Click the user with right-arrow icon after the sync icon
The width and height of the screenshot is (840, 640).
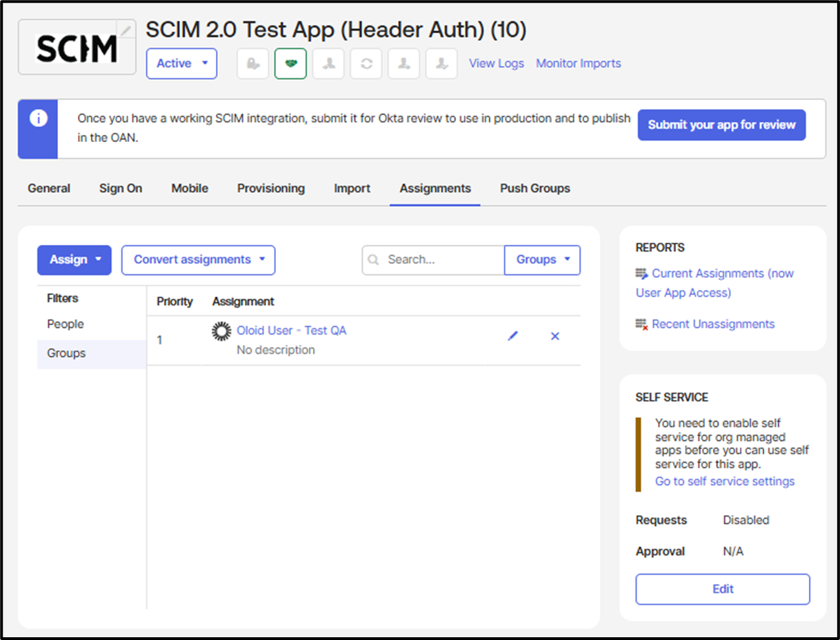coord(404,63)
